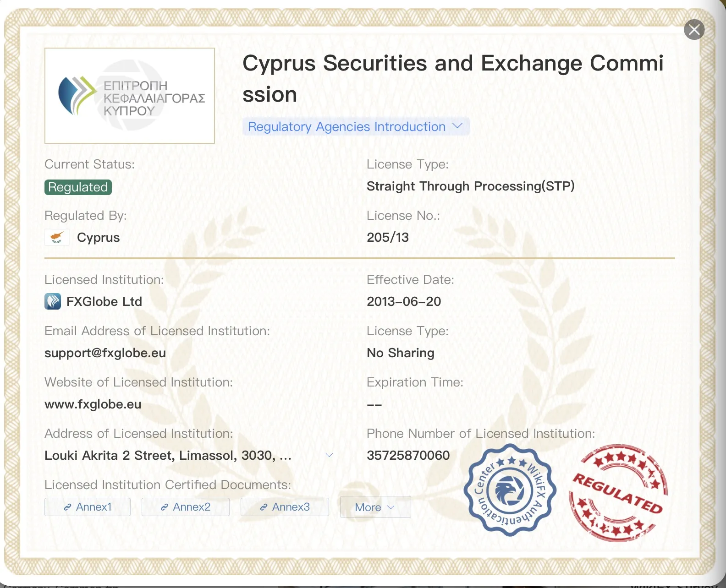The image size is (726, 588).
Task: Select Straight Through Processing(STP) license type
Action: (471, 186)
